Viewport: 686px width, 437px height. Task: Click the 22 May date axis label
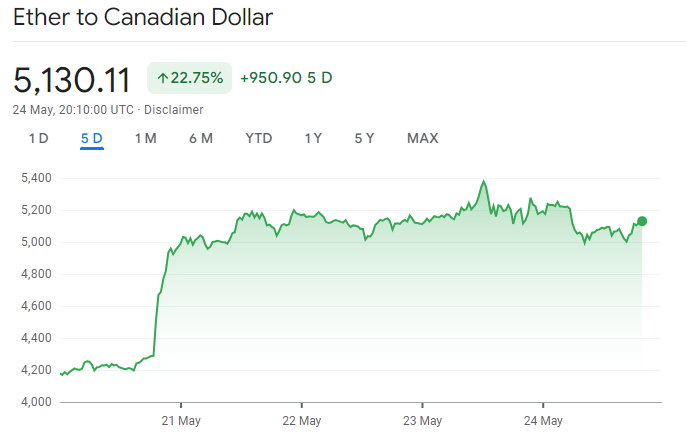point(301,419)
